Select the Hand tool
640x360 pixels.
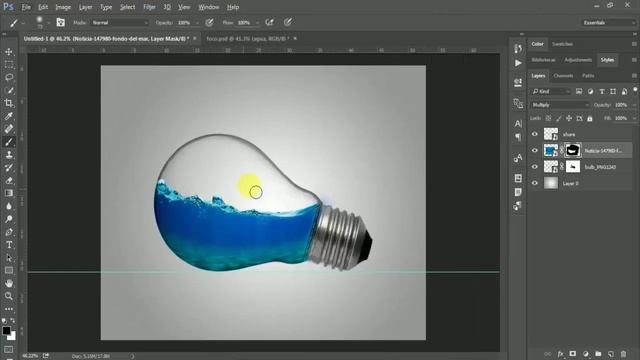[9, 283]
